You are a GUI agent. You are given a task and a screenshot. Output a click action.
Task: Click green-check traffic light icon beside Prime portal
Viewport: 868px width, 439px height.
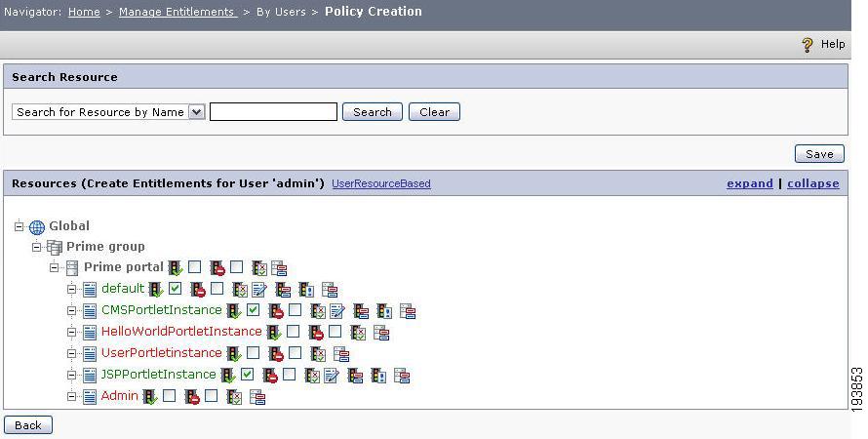coord(176,268)
